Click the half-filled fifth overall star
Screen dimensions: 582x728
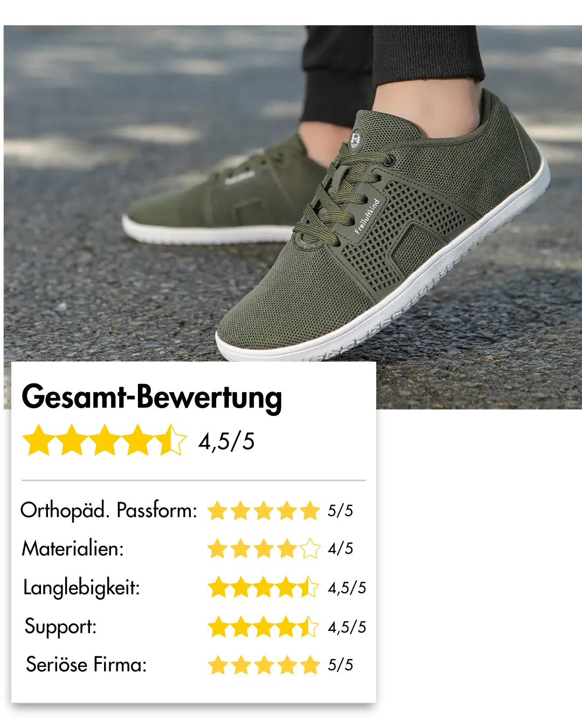pyautogui.click(x=171, y=440)
